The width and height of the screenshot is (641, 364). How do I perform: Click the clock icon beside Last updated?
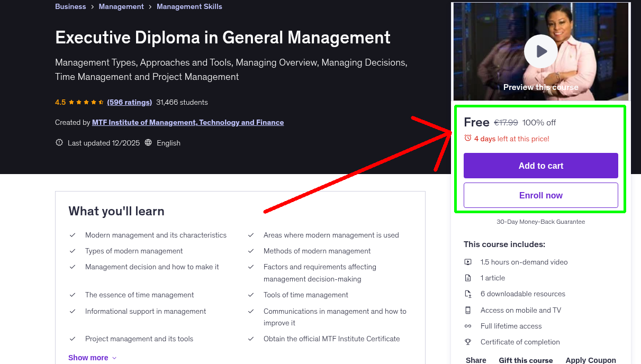click(59, 143)
